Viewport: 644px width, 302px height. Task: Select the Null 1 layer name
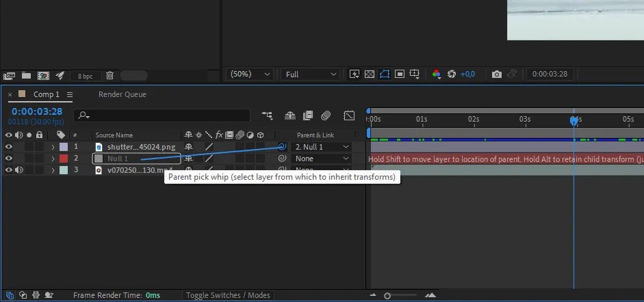[118, 159]
